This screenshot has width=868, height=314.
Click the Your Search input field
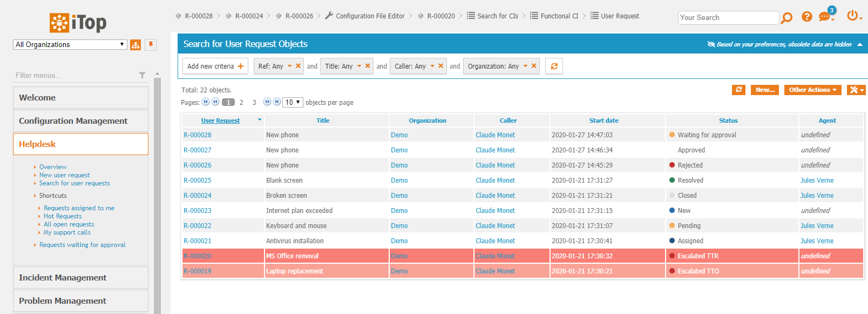click(728, 18)
